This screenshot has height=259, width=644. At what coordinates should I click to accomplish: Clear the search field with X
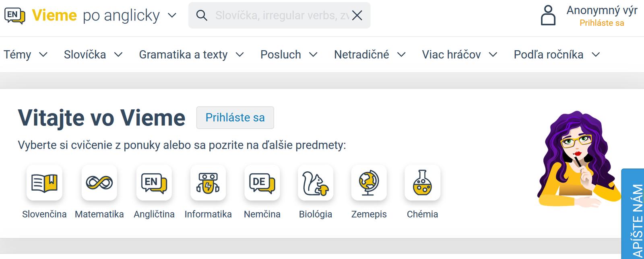click(x=357, y=16)
